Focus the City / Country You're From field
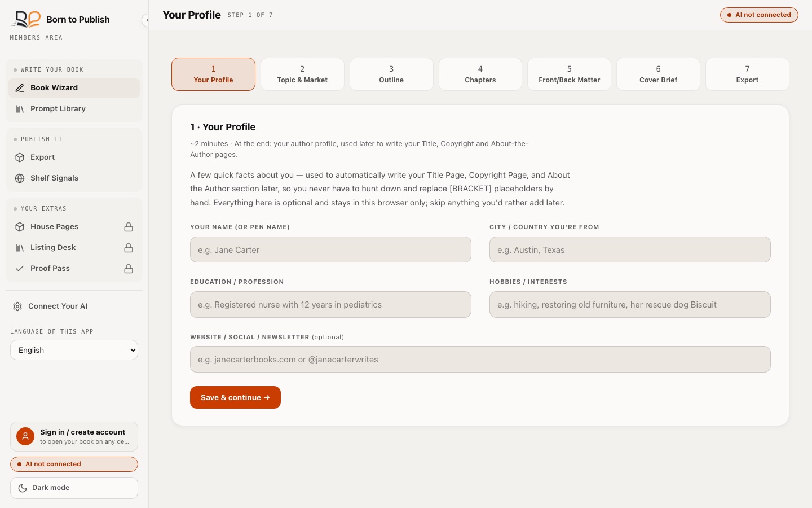This screenshot has width=812, height=508. coord(630,249)
